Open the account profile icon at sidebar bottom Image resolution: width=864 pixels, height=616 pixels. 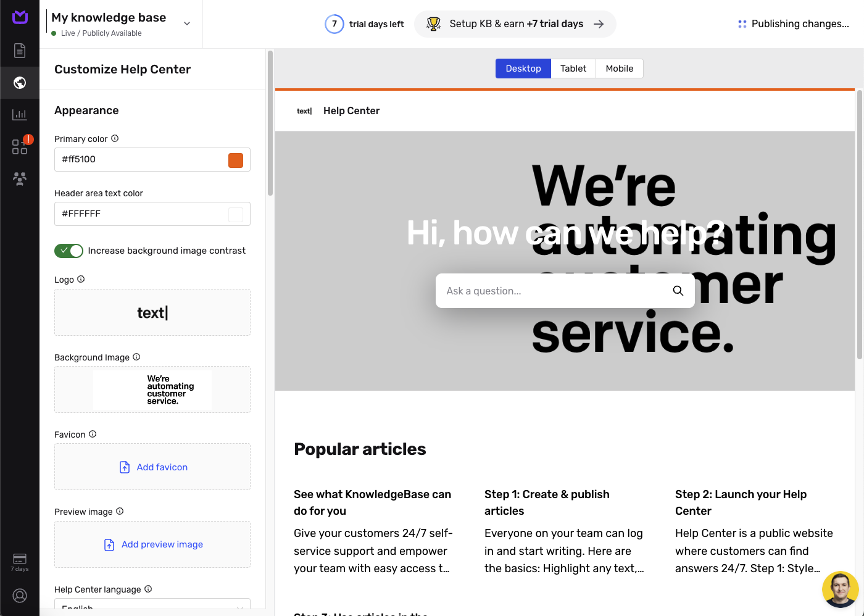(x=20, y=596)
